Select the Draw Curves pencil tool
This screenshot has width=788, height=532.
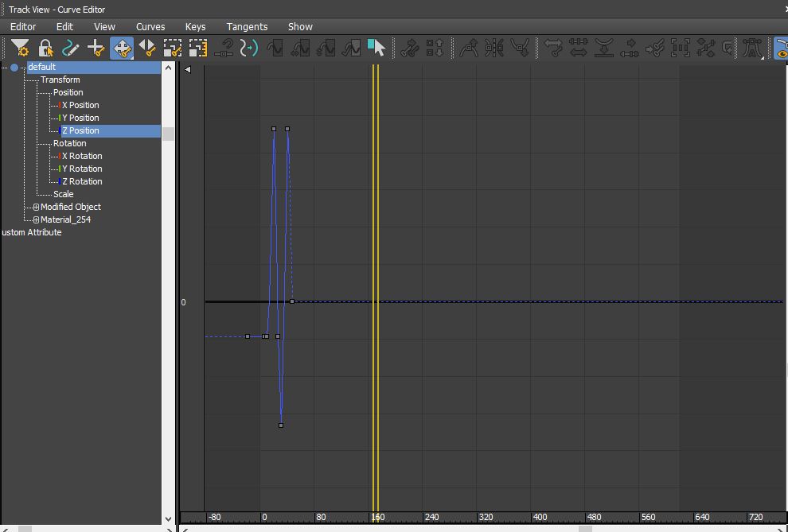(x=70, y=49)
